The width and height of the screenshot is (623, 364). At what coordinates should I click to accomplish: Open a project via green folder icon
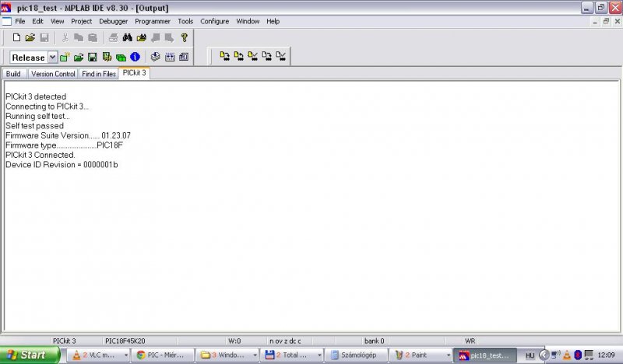(x=79, y=57)
